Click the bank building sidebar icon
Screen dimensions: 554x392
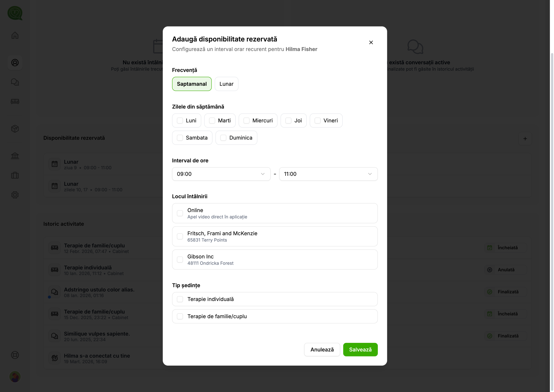tap(15, 156)
